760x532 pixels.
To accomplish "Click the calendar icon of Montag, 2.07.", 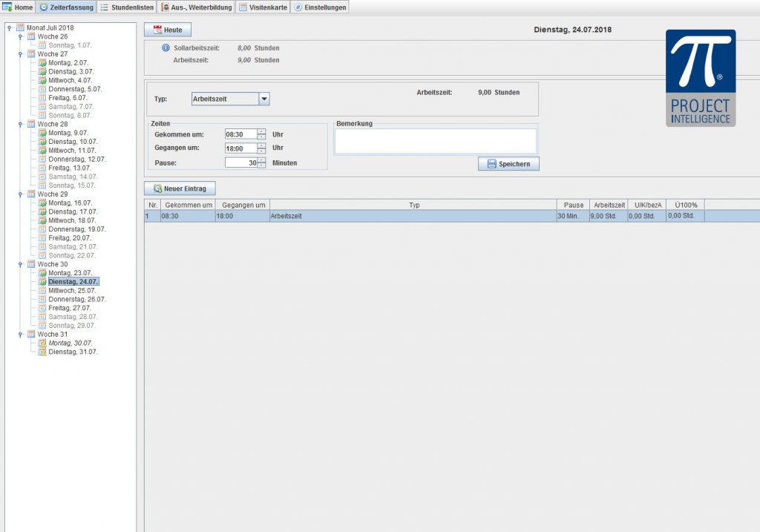I will (42, 63).
